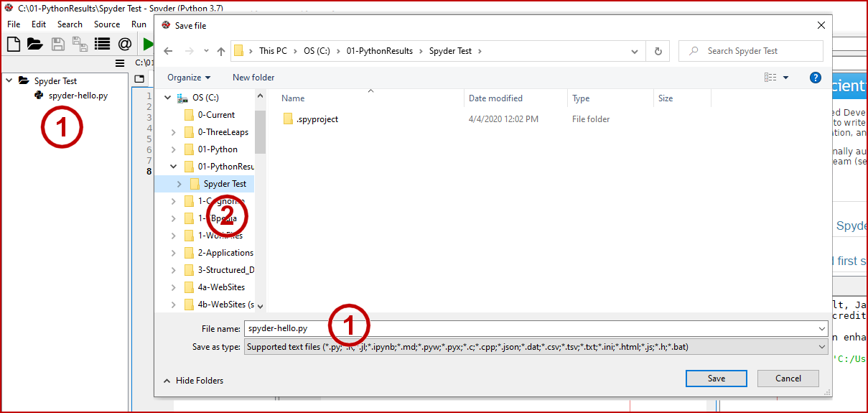Screen dimensions: 868x413
Task: Open the Save as type combo box
Action: pos(536,347)
